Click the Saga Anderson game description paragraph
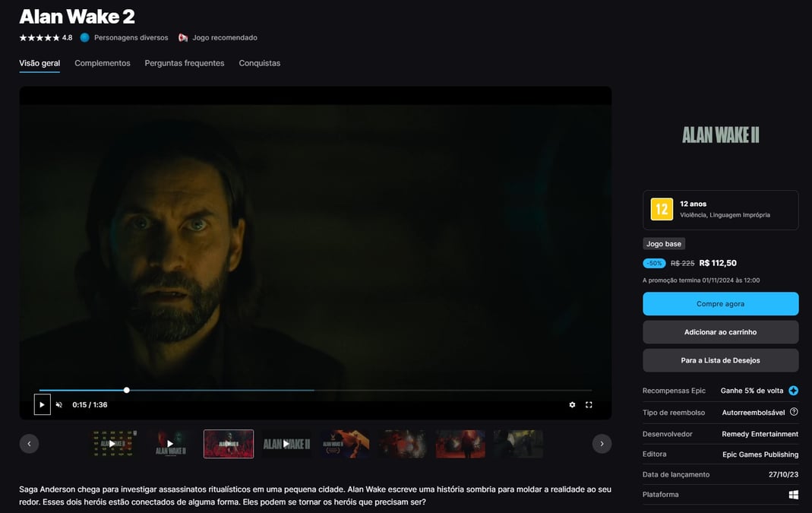Viewport: 812px width, 513px height. coord(315,496)
